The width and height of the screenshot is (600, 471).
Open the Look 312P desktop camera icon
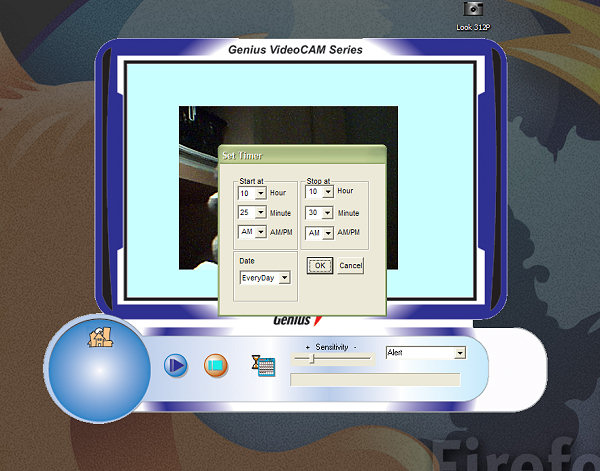point(472,10)
